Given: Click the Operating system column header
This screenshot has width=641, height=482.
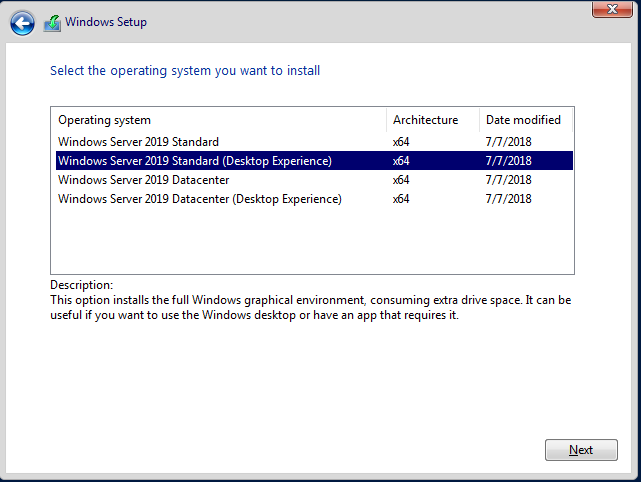Looking at the screenshot, I should pyautogui.click(x=105, y=120).
